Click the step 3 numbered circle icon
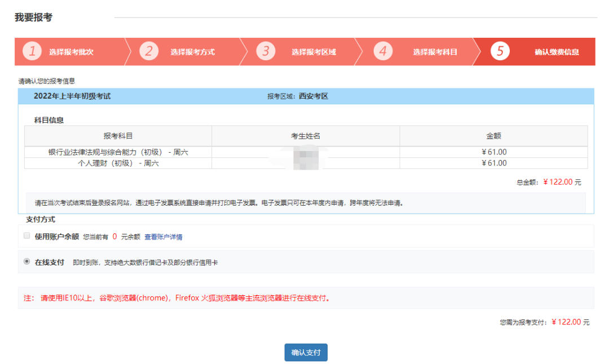Screen dimensions: 609x364 [266, 51]
